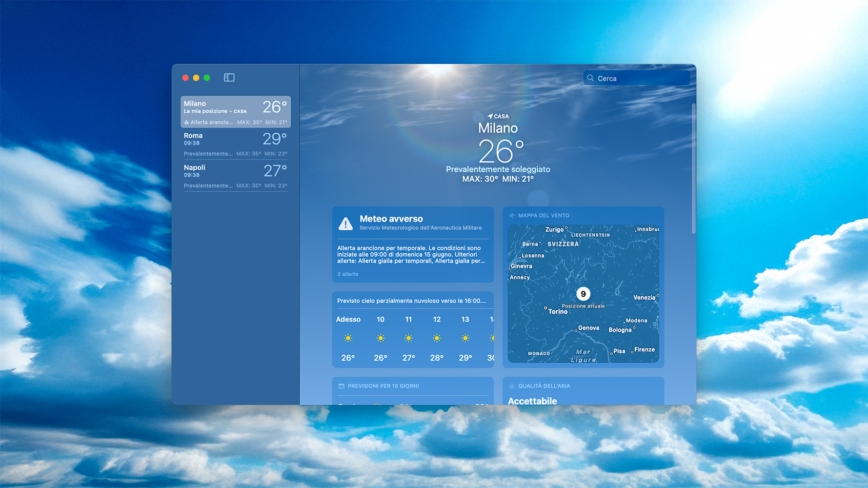
Task: Click the 12:00 hour label in the forecast
Action: click(437, 319)
